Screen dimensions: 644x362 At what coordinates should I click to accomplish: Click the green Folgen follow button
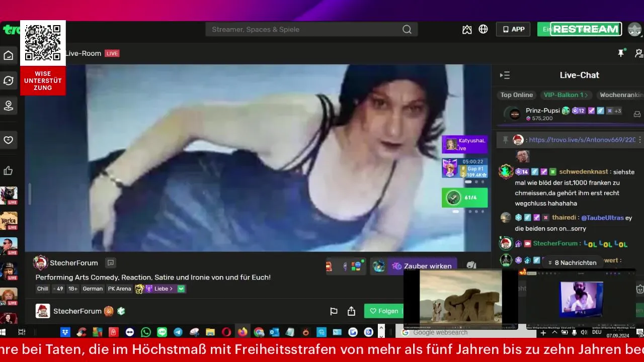[x=384, y=311]
